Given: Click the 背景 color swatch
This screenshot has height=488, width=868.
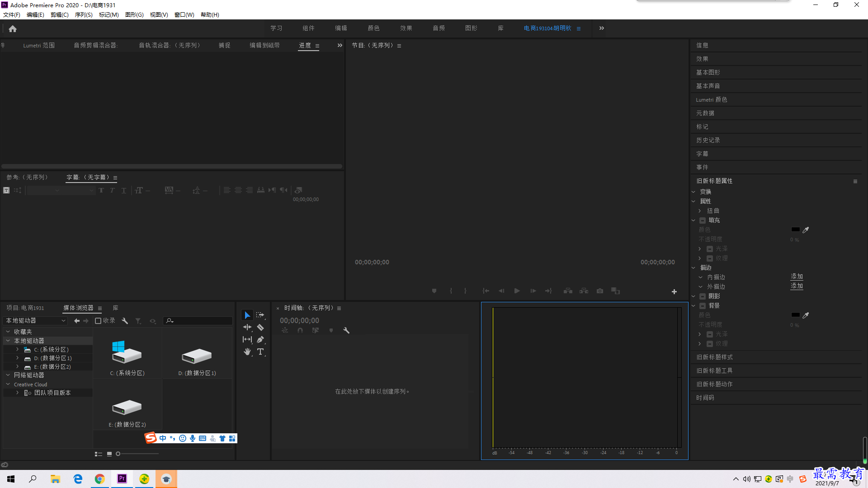Looking at the screenshot, I should tap(796, 315).
